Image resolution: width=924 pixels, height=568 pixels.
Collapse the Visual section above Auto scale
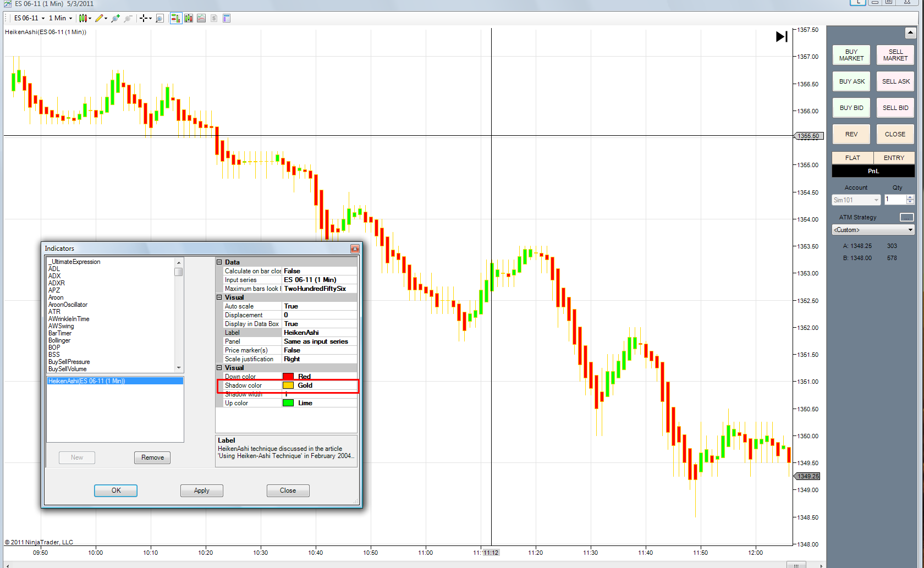[219, 297]
